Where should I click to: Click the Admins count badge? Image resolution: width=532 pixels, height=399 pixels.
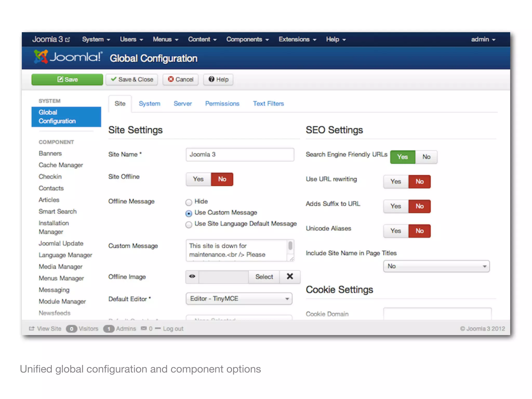coord(109,329)
